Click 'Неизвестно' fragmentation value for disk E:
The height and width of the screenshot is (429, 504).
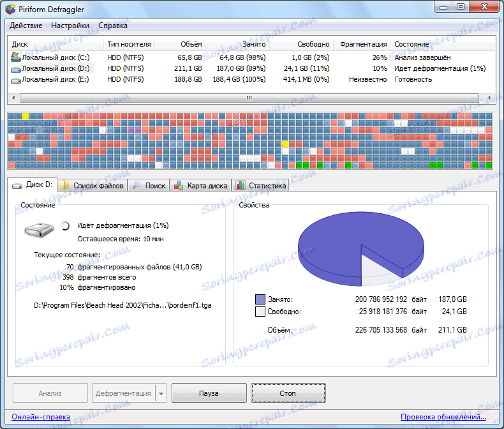[x=368, y=79]
